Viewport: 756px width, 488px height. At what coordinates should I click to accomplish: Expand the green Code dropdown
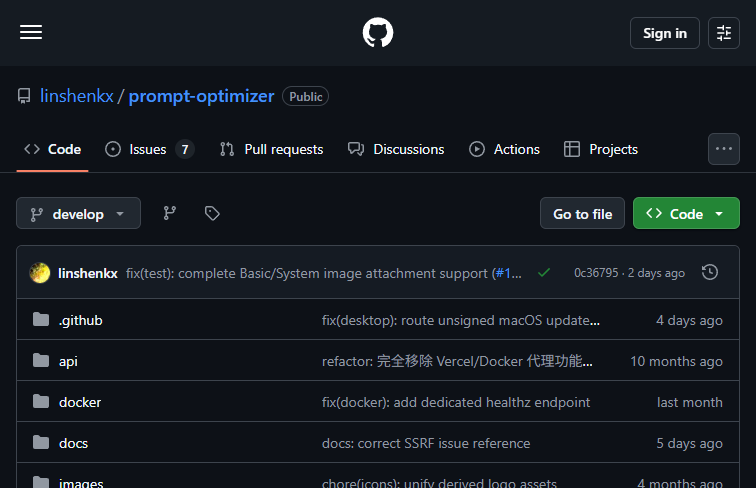(x=686, y=213)
